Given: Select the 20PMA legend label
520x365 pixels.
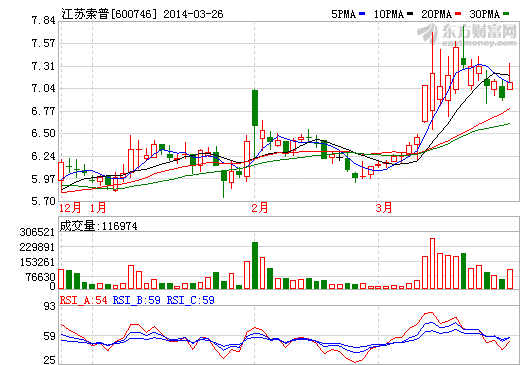Looking at the screenshot, I should [437, 14].
